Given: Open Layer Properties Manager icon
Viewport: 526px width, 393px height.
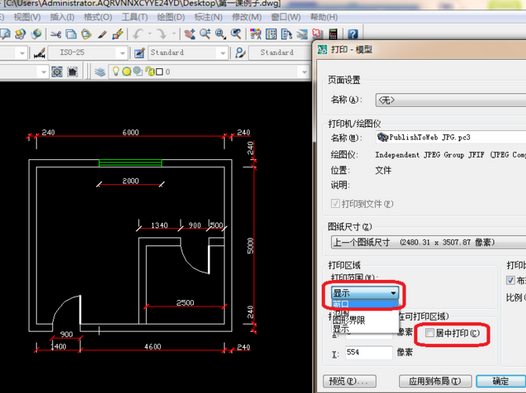Looking at the screenshot, I should pyautogui.click(x=100, y=72).
